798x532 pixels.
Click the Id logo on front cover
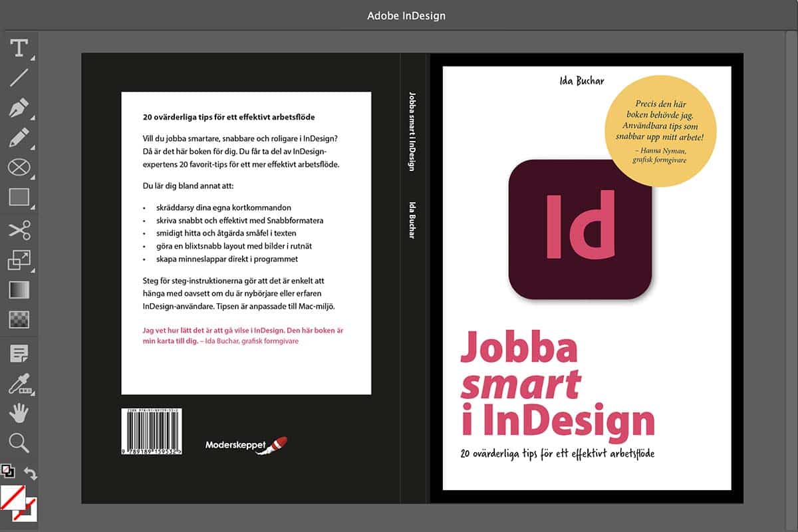[x=580, y=229]
